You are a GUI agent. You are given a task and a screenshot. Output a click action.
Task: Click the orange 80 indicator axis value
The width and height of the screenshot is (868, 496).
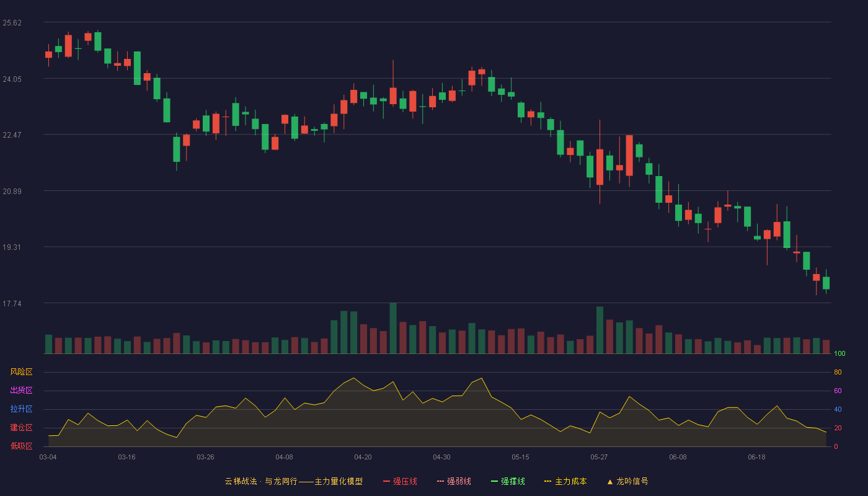click(838, 372)
